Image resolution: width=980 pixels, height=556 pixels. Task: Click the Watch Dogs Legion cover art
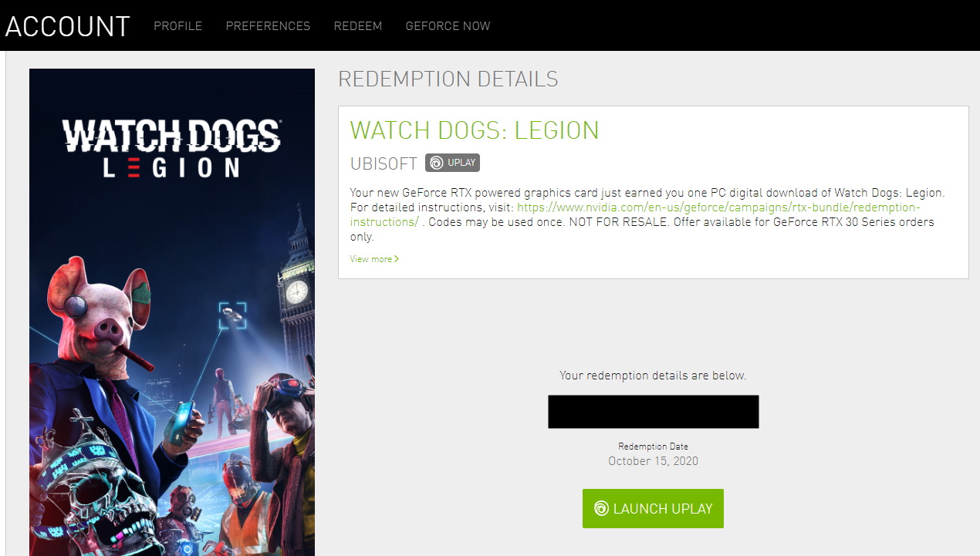(172, 312)
